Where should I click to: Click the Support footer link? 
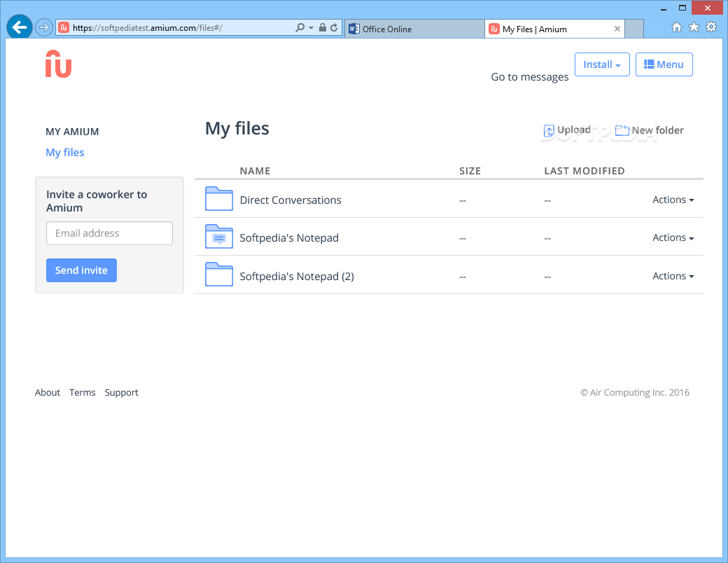[121, 393]
